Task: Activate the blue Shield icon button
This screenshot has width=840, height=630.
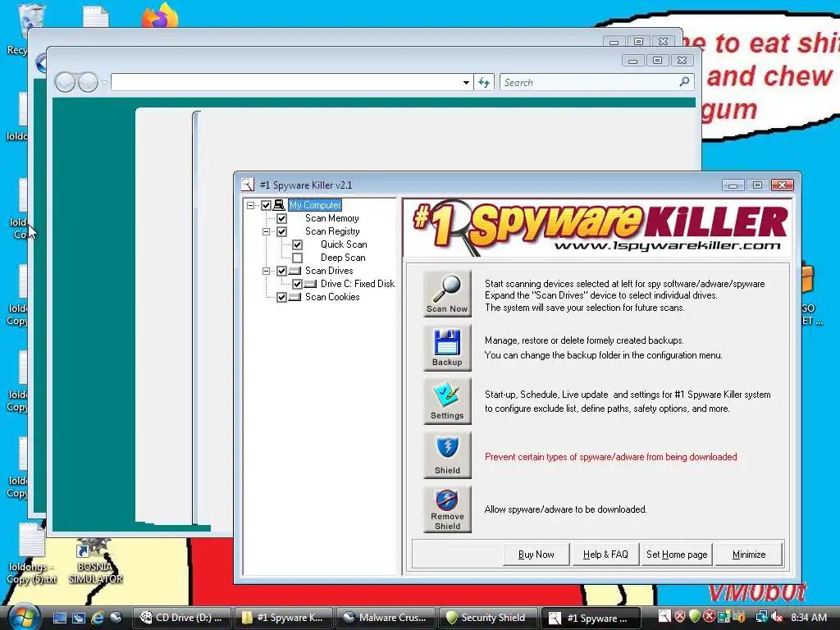Action: click(x=447, y=454)
